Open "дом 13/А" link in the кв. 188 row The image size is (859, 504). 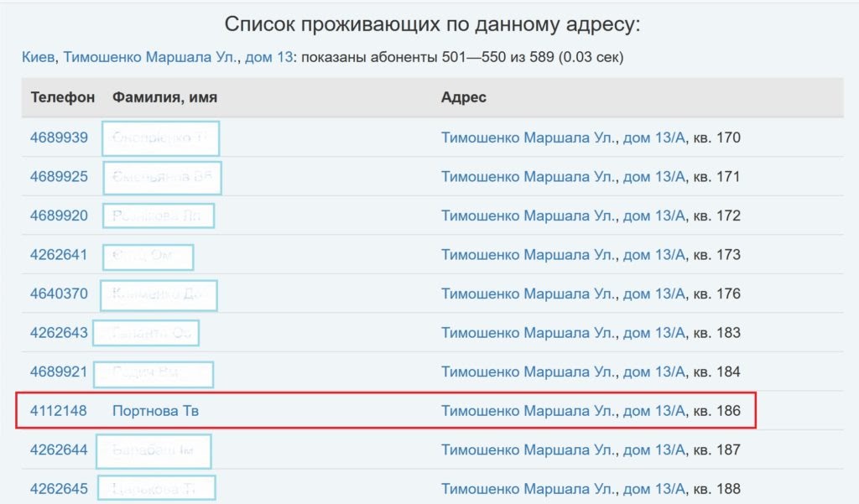coord(654,488)
